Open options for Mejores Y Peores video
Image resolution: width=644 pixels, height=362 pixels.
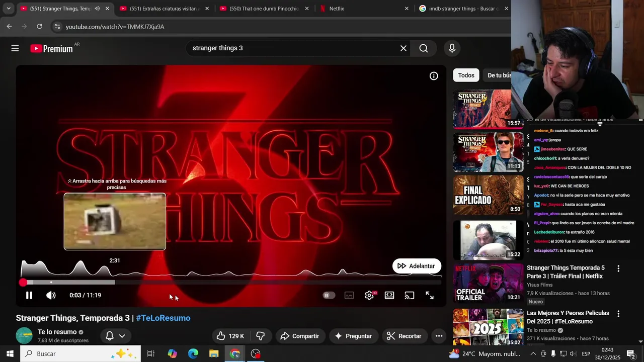click(618, 314)
